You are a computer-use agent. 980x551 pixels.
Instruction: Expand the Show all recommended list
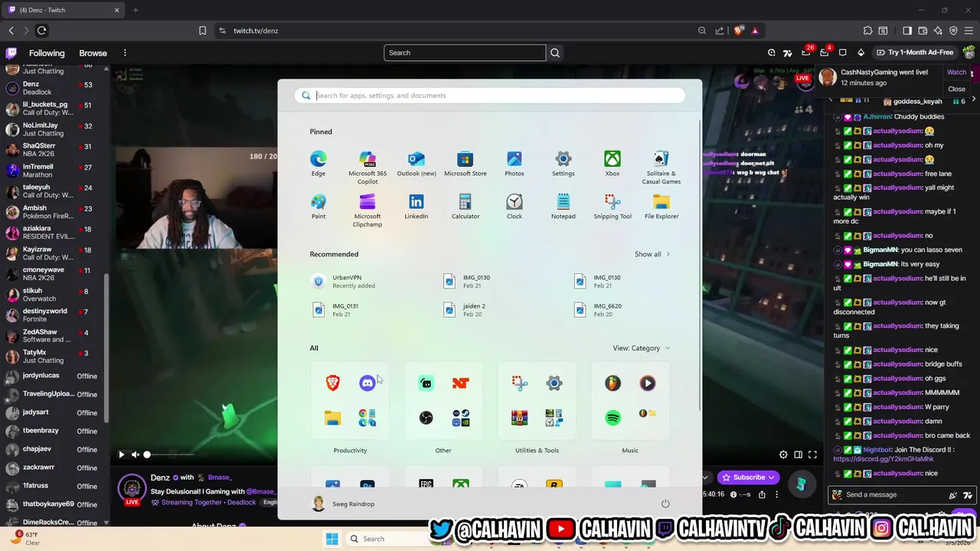point(652,254)
